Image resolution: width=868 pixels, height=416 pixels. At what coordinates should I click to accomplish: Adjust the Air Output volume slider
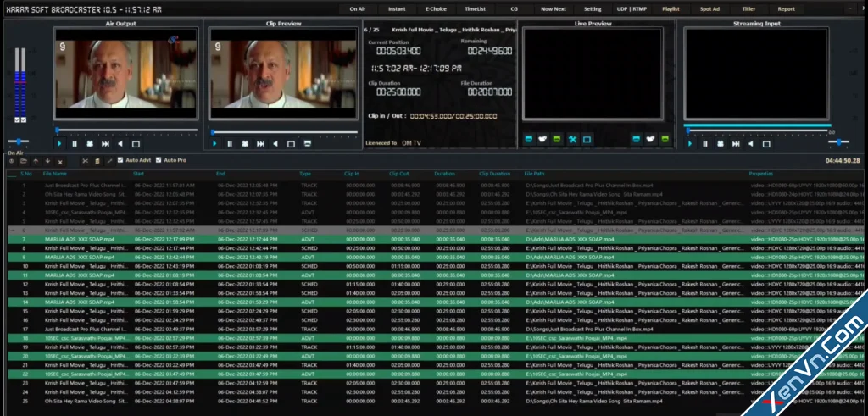click(19, 141)
